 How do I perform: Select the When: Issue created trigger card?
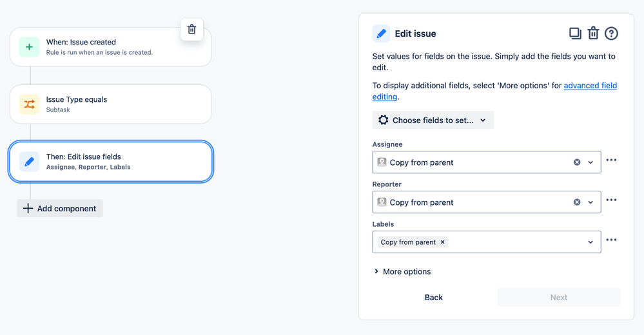(111, 47)
